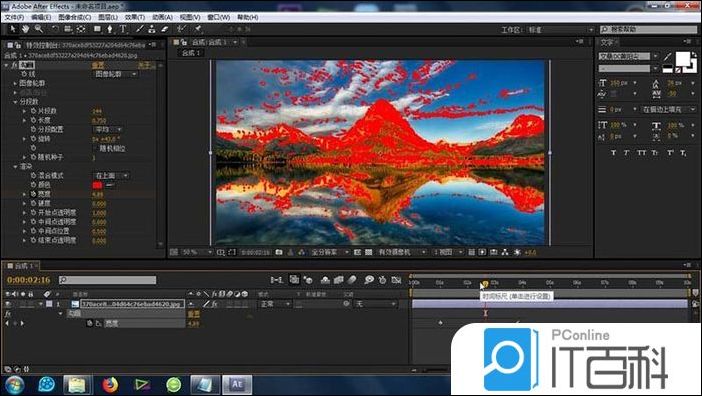This screenshot has width=702, height=396.
Task: Select the Hand tool
Action: point(26,29)
